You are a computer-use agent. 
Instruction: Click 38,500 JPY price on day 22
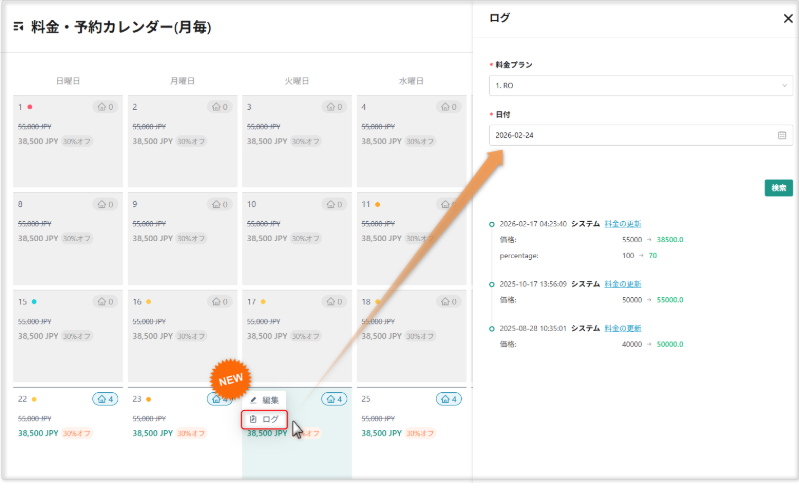38,433
